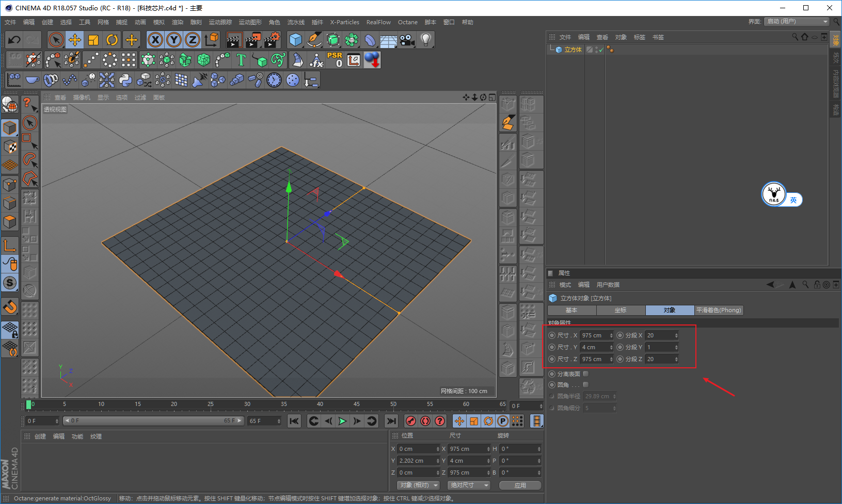Click the autokeying red button
Image resolution: width=842 pixels, height=504 pixels.
425,421
